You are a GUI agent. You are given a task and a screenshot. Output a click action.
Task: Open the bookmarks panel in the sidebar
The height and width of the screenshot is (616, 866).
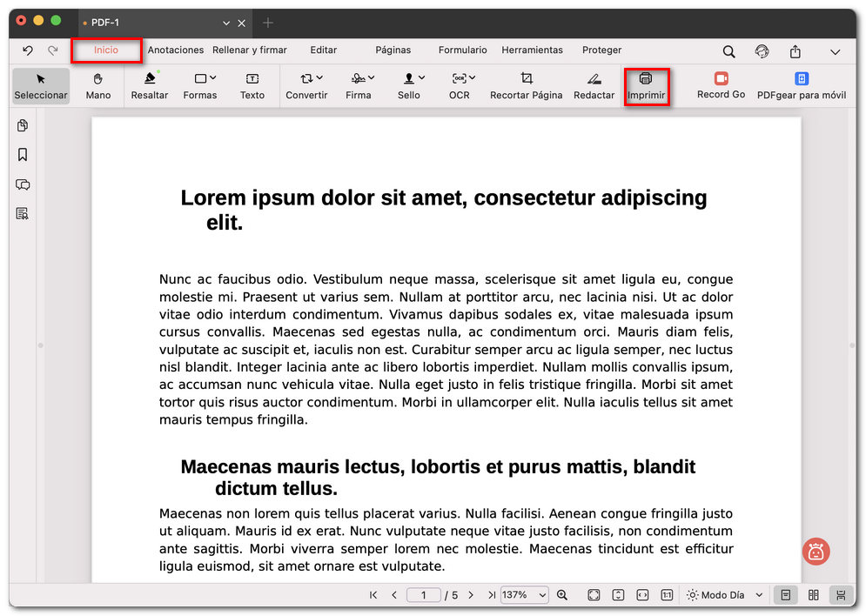(23, 154)
